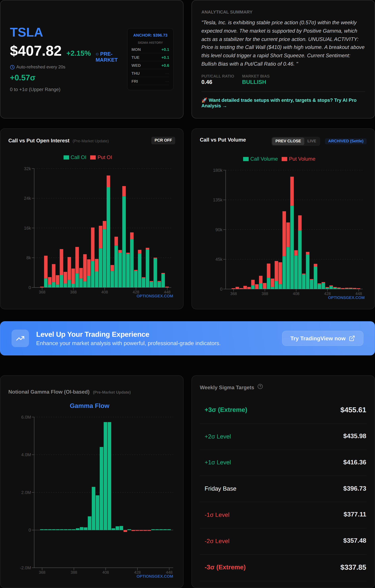
Task: Click the TSLA ticker title
Action: click(x=26, y=32)
